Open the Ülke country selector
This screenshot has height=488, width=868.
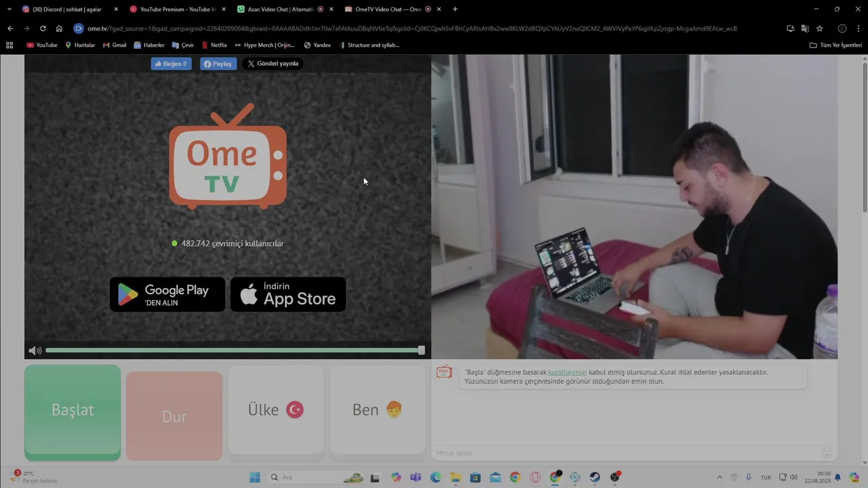(276, 409)
